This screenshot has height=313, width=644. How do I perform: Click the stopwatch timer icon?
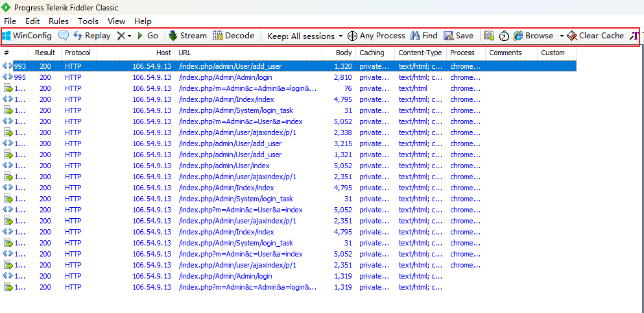tap(504, 36)
